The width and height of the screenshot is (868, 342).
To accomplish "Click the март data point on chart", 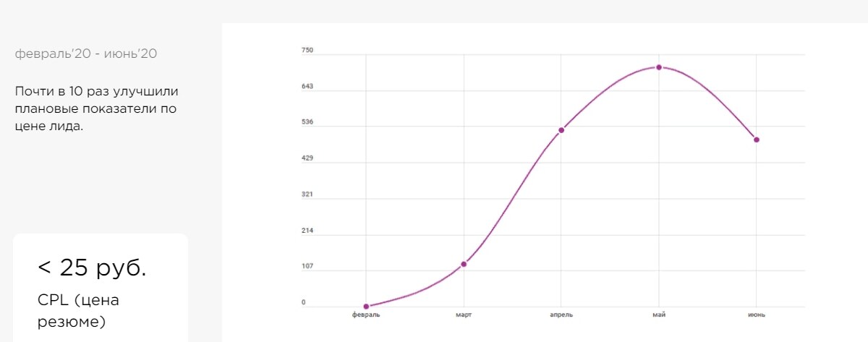I will pos(464,264).
